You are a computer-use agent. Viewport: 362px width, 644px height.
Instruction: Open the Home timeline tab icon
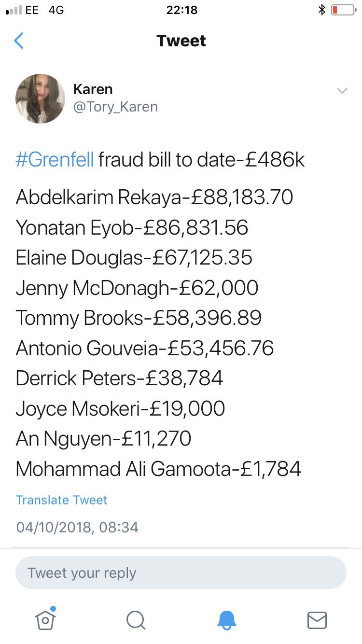(x=45, y=619)
